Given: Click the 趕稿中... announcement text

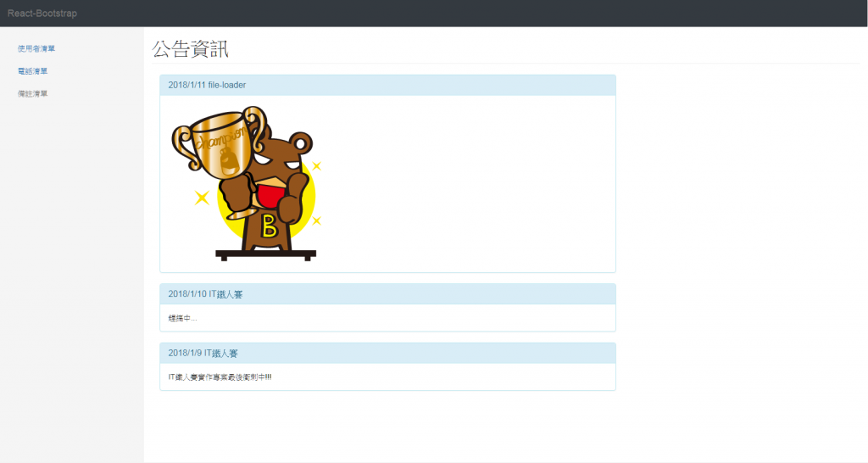Looking at the screenshot, I should click(183, 319).
